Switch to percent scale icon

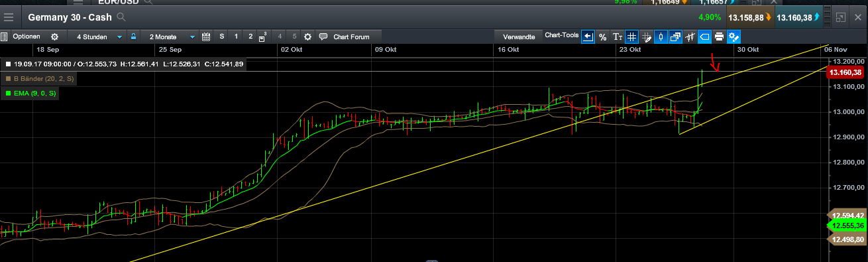602,36
